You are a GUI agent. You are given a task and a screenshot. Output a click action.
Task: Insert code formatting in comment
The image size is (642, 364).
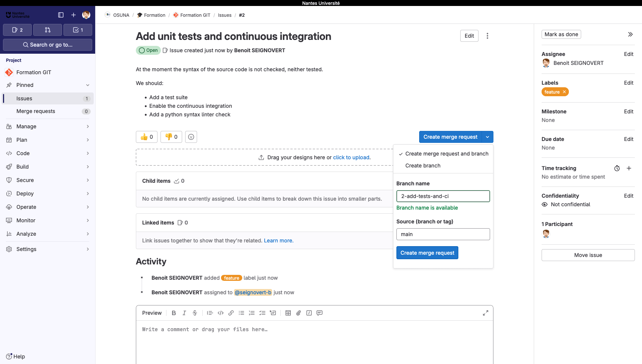pos(221,313)
